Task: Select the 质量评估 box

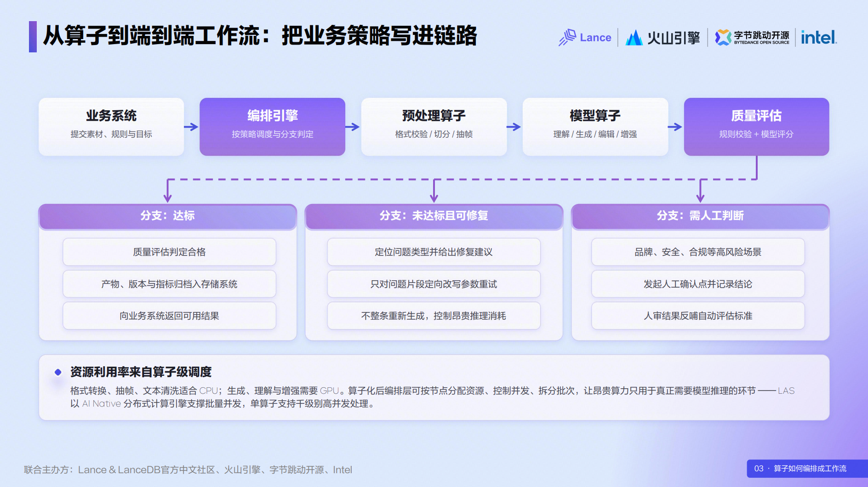Action: (x=757, y=127)
